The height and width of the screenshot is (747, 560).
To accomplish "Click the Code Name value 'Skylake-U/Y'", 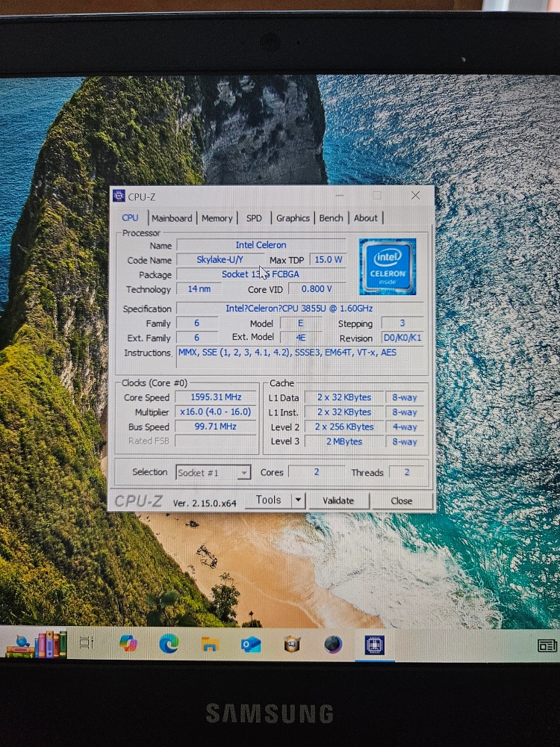I will click(x=220, y=260).
